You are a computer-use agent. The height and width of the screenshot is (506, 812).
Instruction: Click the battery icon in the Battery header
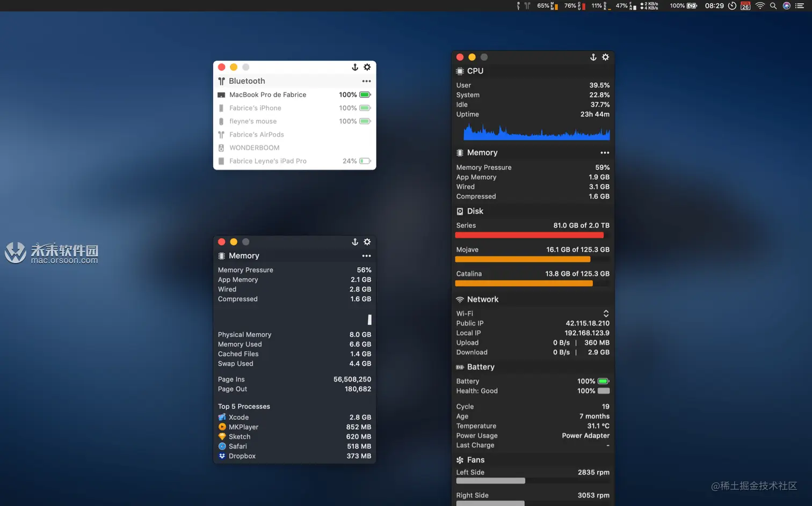460,367
